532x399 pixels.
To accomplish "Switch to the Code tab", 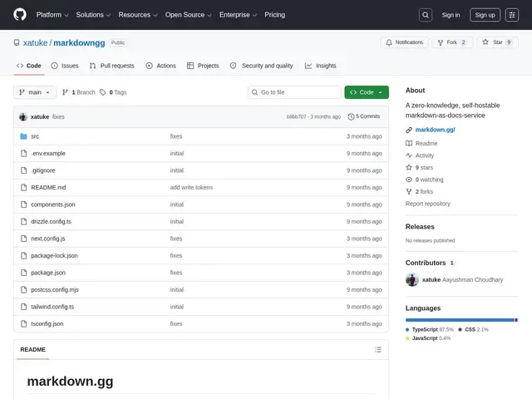I will pos(29,66).
